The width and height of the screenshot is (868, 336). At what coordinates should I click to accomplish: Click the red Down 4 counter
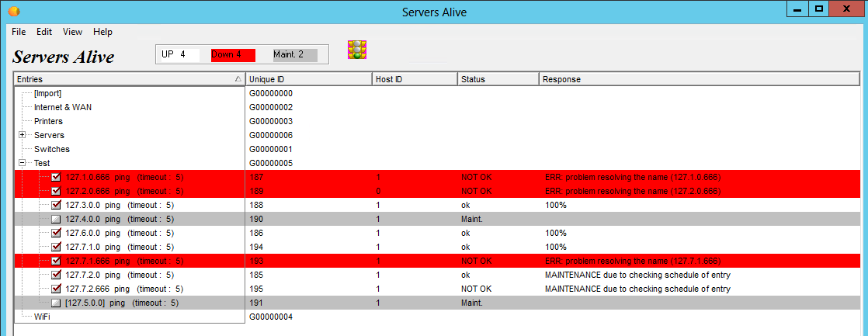[233, 55]
